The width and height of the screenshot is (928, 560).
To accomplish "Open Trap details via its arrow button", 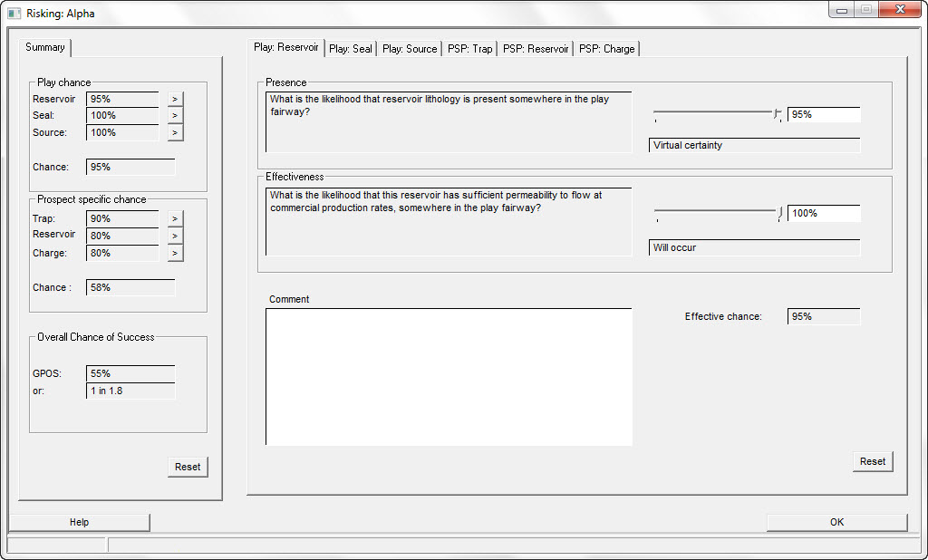I will pos(175,218).
